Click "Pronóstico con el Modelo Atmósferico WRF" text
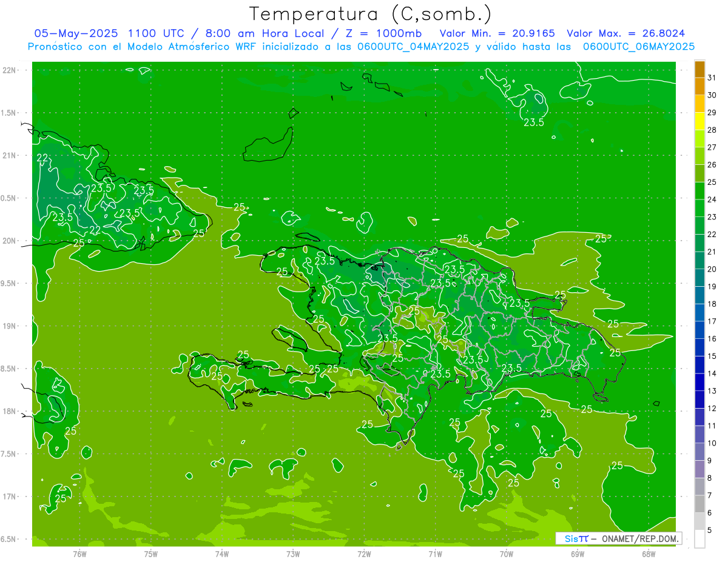This screenshot has width=728, height=562. (143, 47)
